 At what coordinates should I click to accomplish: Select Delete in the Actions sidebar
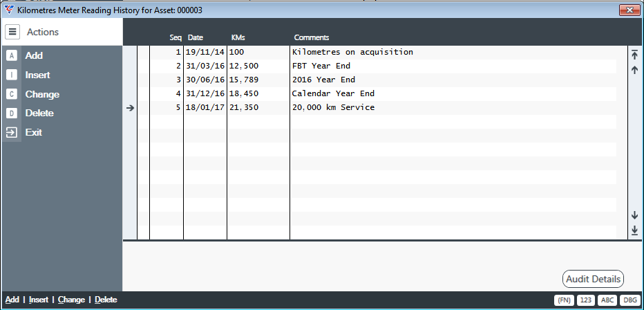39,113
